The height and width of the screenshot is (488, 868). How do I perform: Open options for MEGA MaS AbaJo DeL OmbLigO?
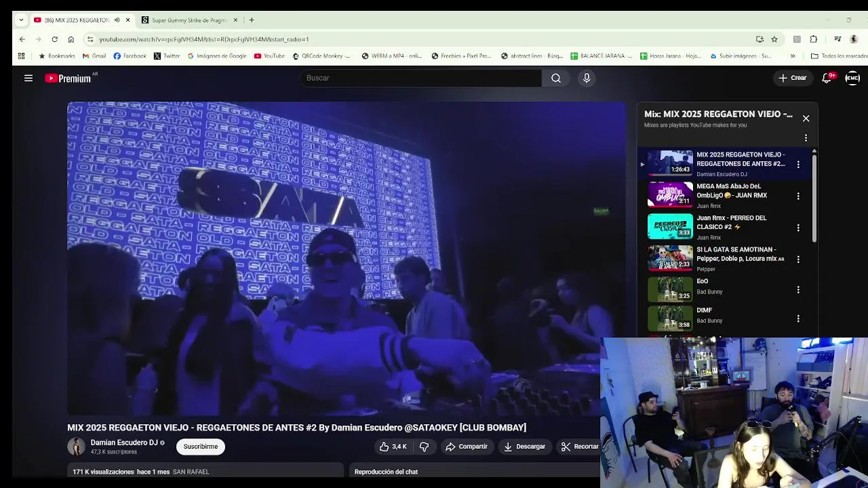[x=798, y=196]
